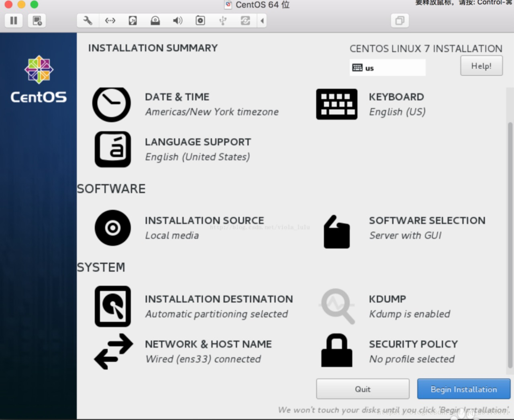This screenshot has width=514, height=420.
Task: Open the Security Policy lock icon
Action: [x=337, y=350]
